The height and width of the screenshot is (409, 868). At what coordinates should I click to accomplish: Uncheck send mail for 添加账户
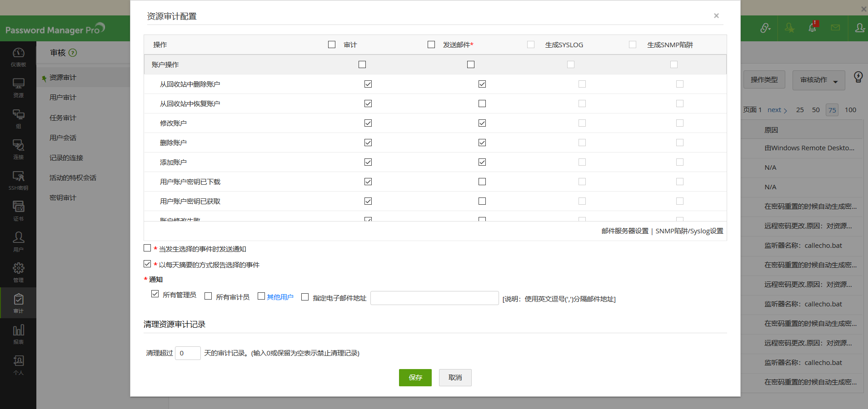tap(482, 162)
